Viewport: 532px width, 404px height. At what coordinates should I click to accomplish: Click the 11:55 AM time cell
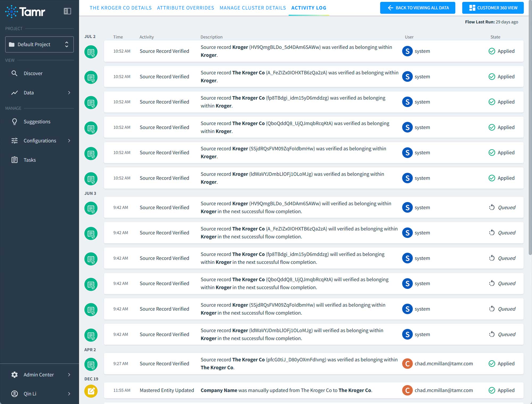[122, 390]
